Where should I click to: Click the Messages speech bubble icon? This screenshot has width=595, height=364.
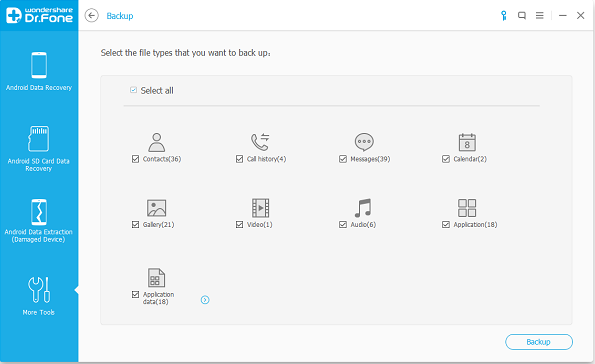[x=364, y=142]
